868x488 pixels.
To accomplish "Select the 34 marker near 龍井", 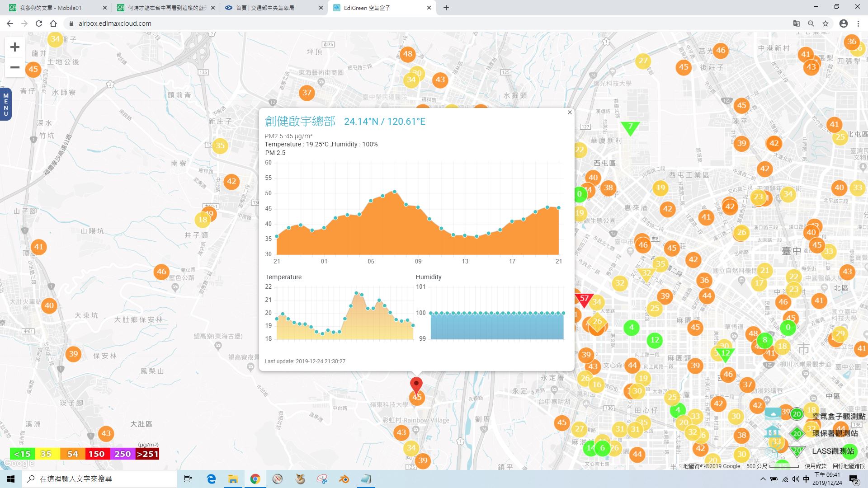I will click(55, 39).
